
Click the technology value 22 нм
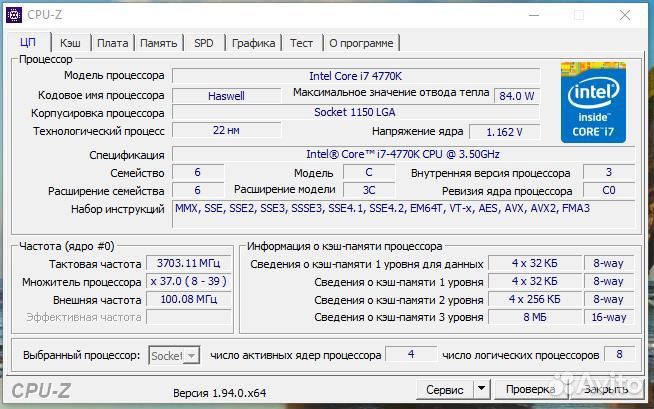[x=226, y=130]
